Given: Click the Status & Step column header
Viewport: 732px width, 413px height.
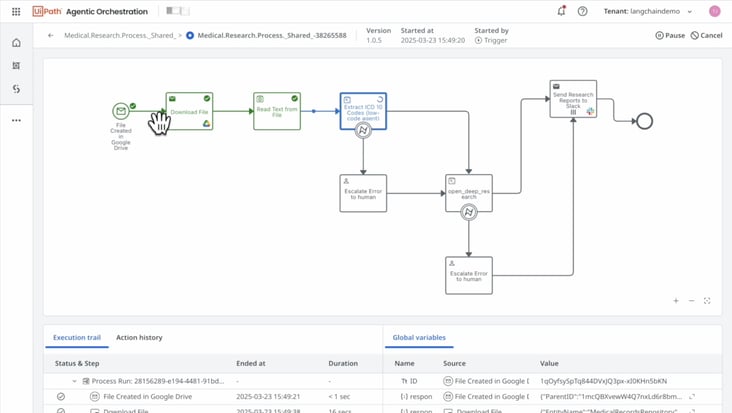Looking at the screenshot, I should [x=77, y=363].
